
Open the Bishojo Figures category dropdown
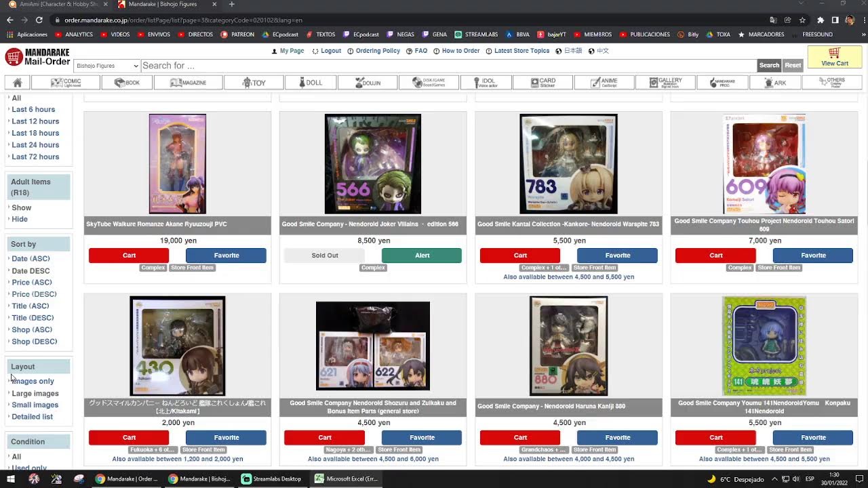(107, 66)
